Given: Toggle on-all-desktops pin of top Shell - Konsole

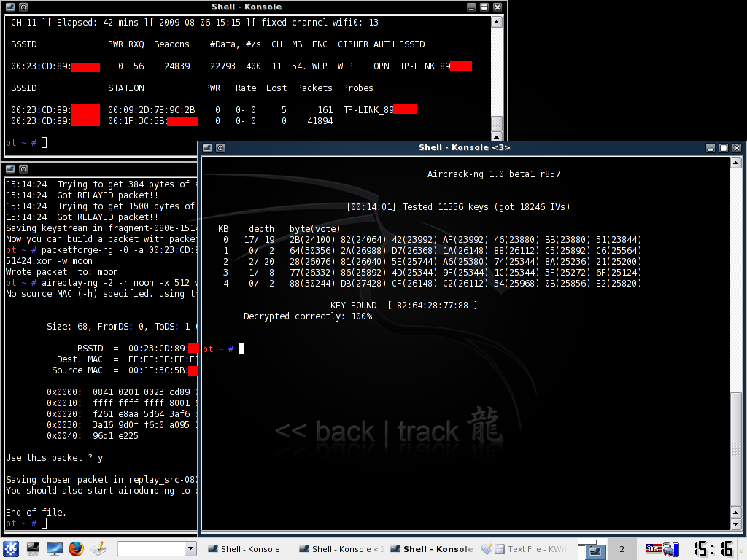Looking at the screenshot, I should coord(23,7).
